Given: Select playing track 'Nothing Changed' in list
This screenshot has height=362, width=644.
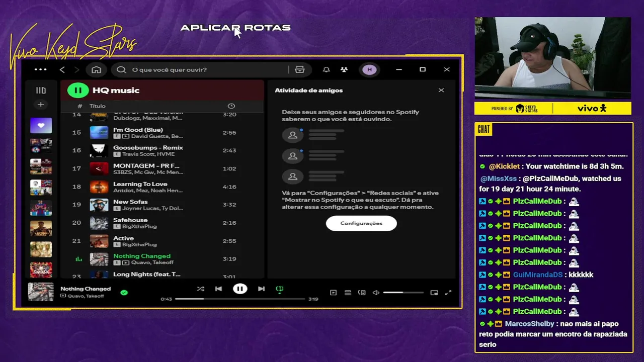Looking at the screenshot, I should click(162, 259).
